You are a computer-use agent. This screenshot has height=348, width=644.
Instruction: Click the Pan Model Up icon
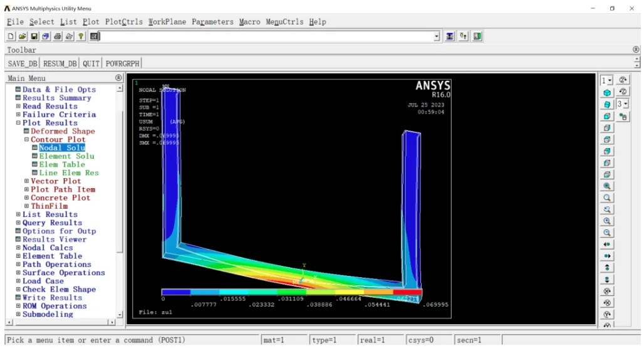pyautogui.click(x=607, y=268)
